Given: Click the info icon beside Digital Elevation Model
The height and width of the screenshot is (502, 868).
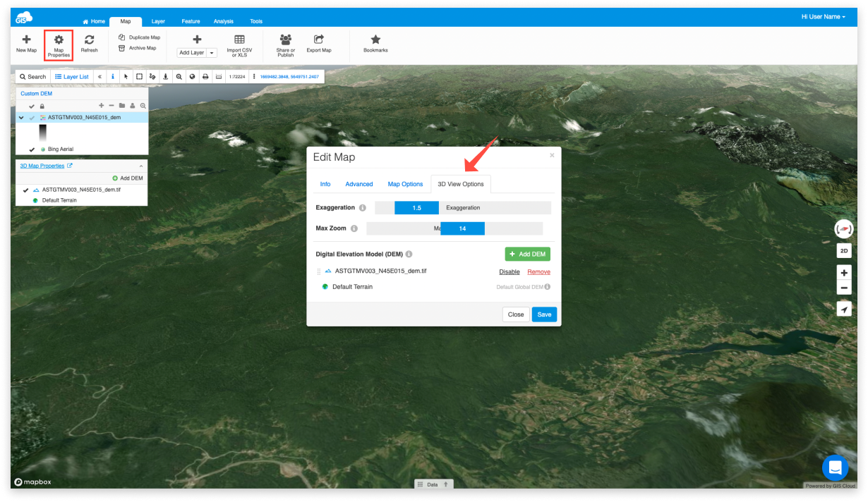Looking at the screenshot, I should tap(409, 254).
